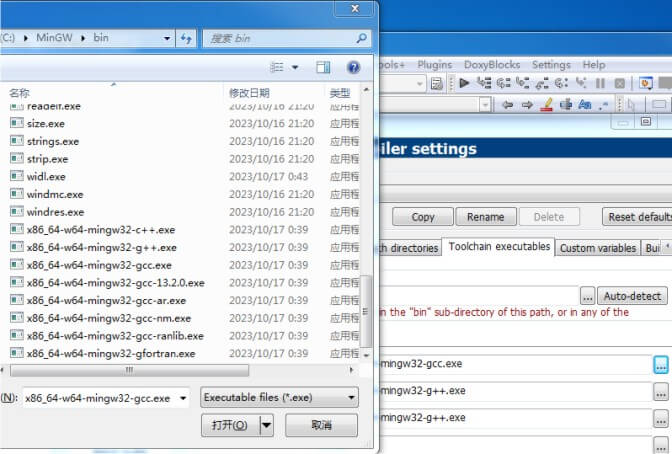Click the calculator-like icon beside the toolbar combo
The image size is (672, 454).
click(x=436, y=83)
